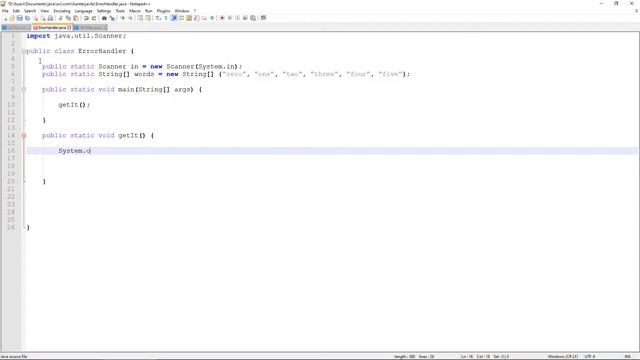Click the Save recorded macro icon
The width and height of the screenshot is (640, 360).
point(253,18)
